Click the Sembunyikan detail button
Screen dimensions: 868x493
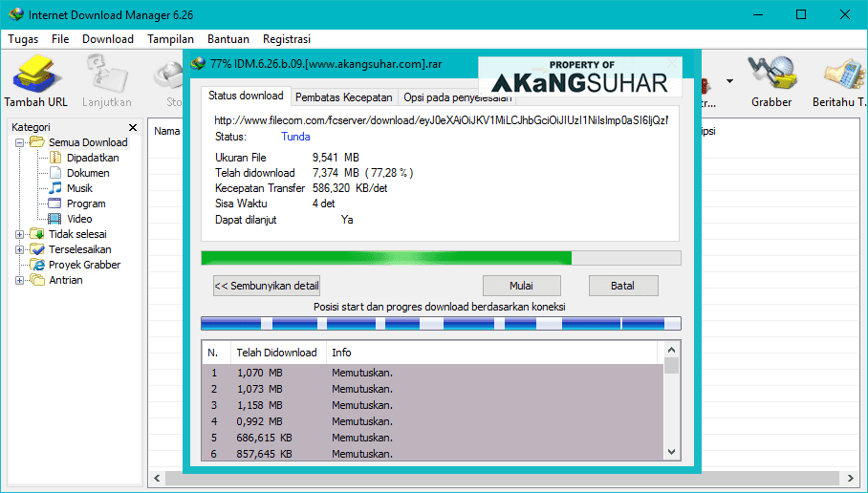(x=267, y=286)
